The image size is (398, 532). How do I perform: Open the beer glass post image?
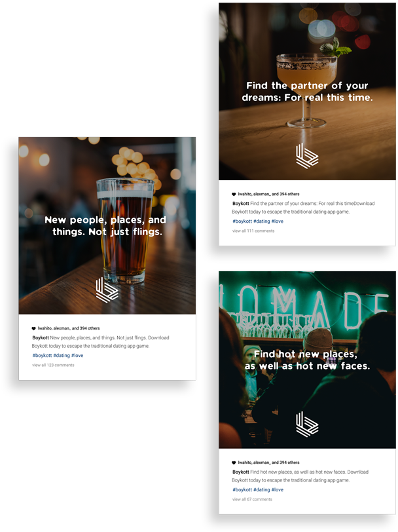[x=107, y=225]
